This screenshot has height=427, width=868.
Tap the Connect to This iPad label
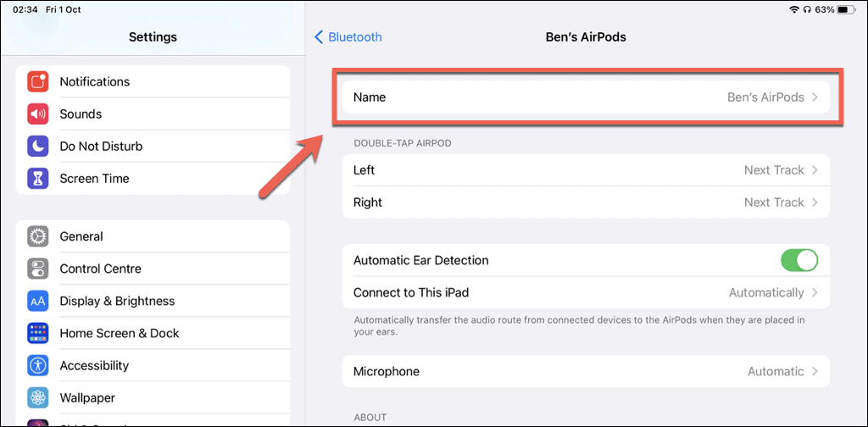[x=411, y=292]
